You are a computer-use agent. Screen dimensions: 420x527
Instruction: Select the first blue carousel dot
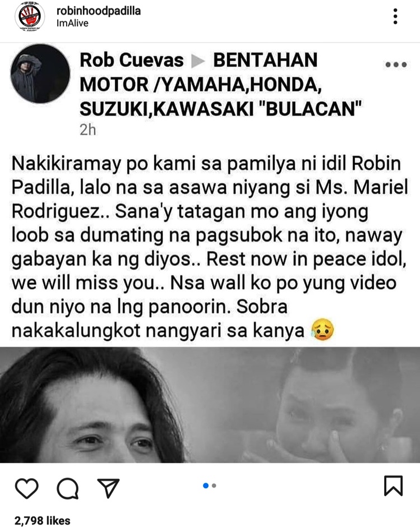206,486
